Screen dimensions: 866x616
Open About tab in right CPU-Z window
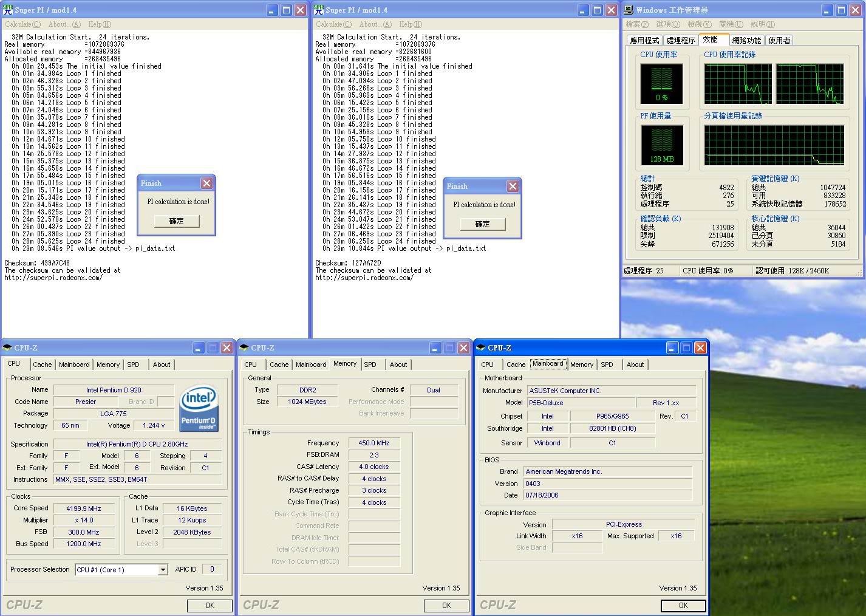635,364
